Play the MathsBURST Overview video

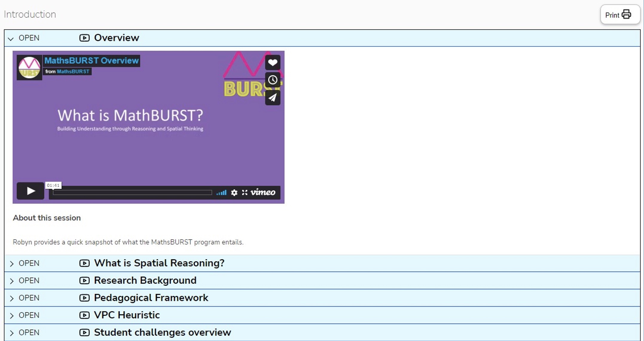click(30, 191)
